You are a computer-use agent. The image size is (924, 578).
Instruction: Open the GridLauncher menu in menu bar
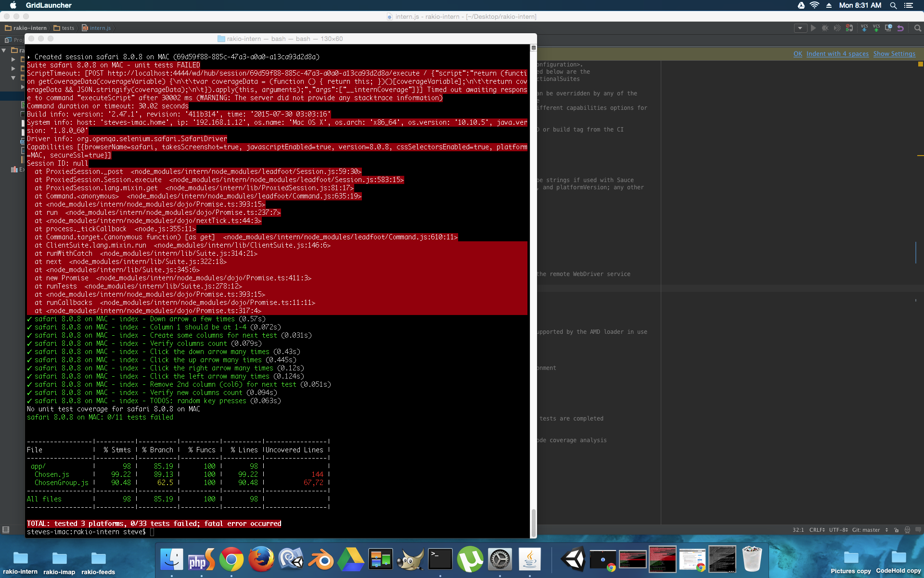tap(49, 5)
